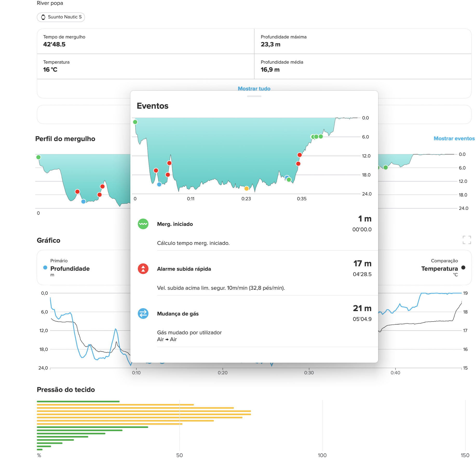Grab the Eventos sheet drag handle
The width and height of the screenshot is (476, 463).
click(x=254, y=96)
